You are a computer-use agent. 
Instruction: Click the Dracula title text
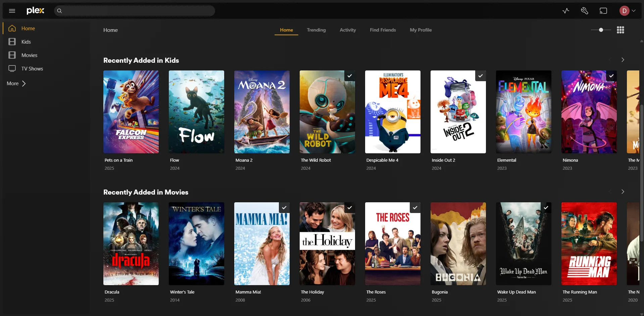(x=112, y=292)
